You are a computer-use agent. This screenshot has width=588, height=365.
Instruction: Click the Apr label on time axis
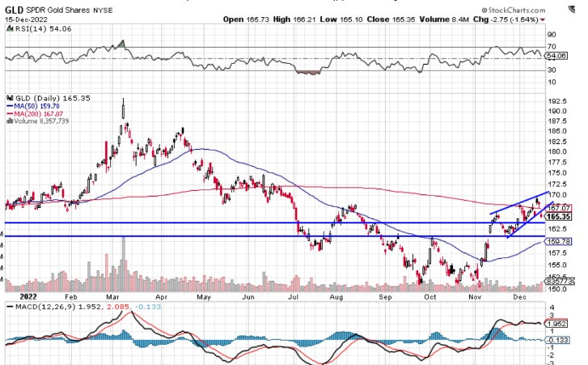(162, 297)
